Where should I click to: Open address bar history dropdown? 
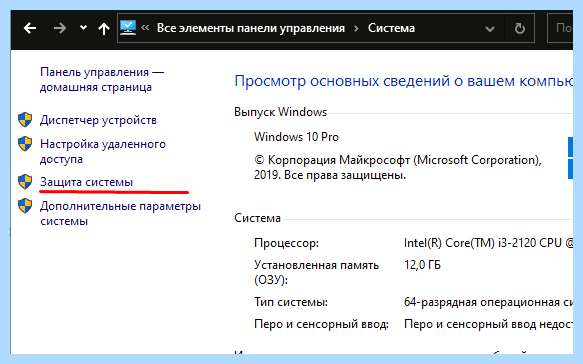[x=490, y=29]
